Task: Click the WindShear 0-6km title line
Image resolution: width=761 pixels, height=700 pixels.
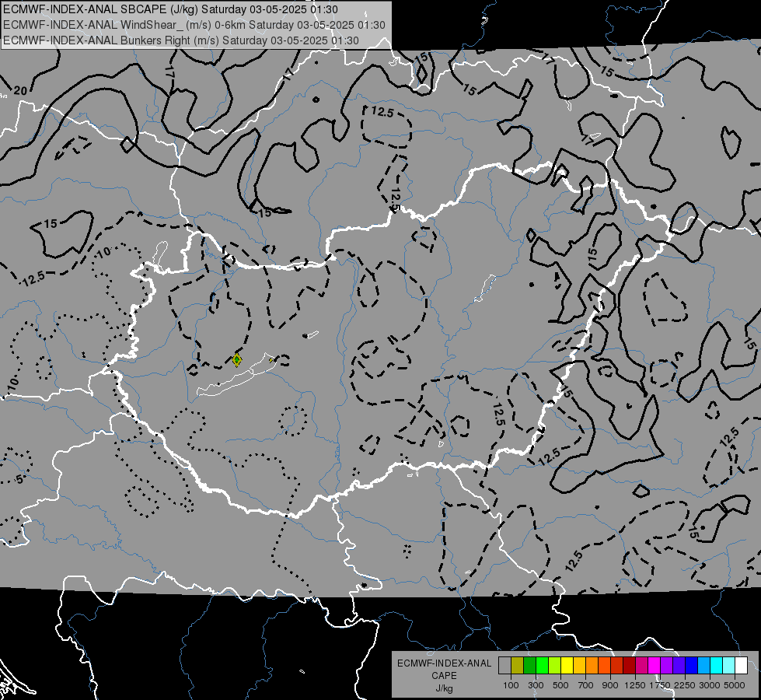Action: pos(194,25)
